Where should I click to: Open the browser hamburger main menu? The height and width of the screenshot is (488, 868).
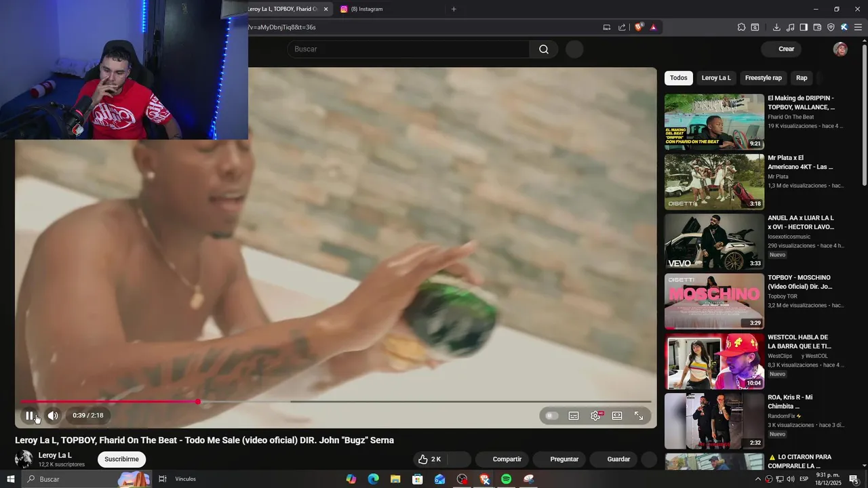(858, 27)
